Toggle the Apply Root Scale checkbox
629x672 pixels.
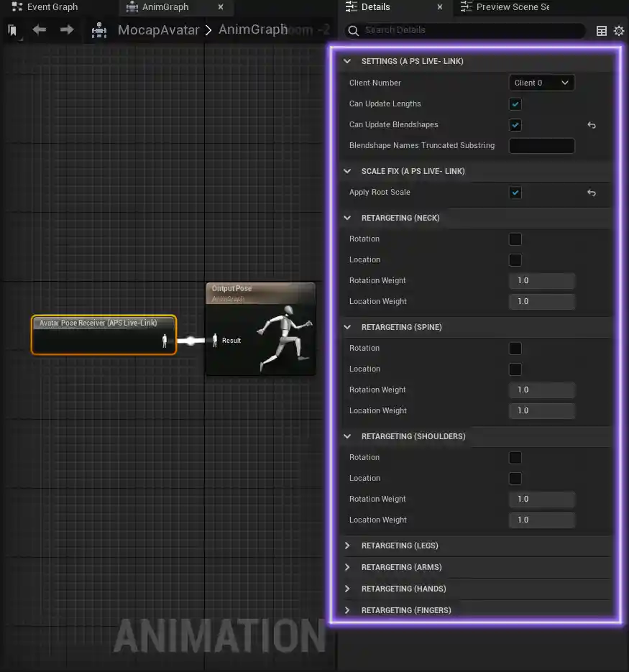515,193
